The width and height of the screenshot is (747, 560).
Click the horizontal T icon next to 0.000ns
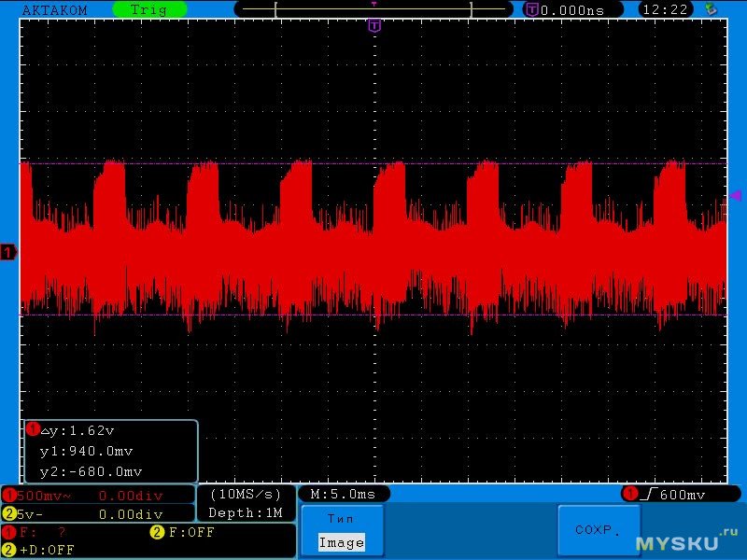(x=532, y=9)
